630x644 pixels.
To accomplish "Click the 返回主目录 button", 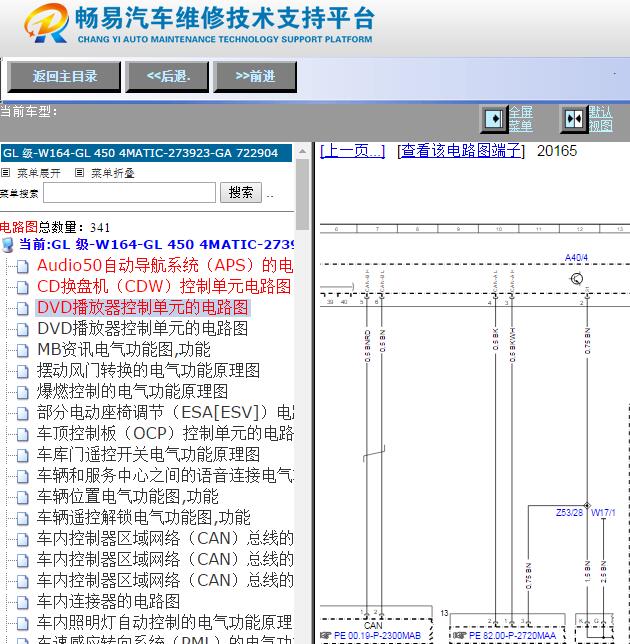I will tap(64, 76).
